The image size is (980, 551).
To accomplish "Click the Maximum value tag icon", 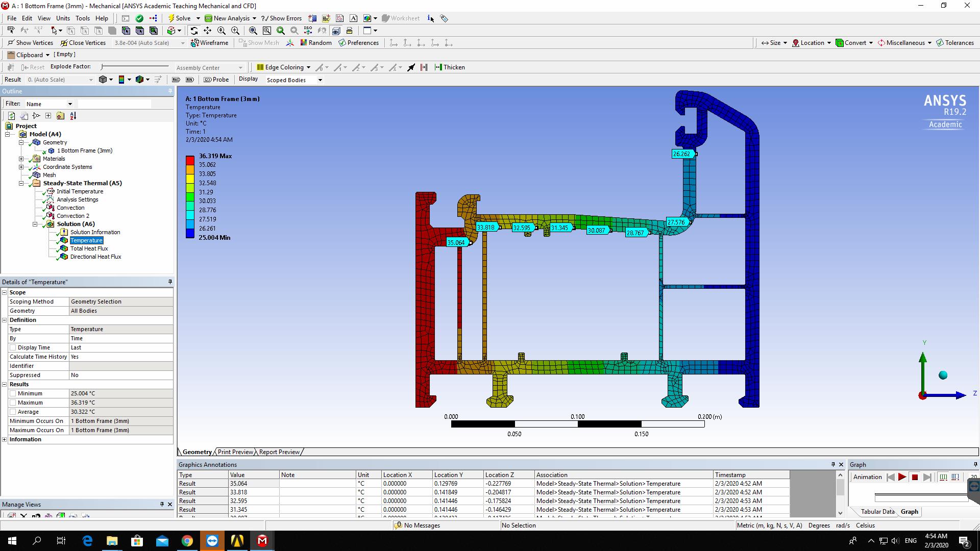I will (176, 80).
